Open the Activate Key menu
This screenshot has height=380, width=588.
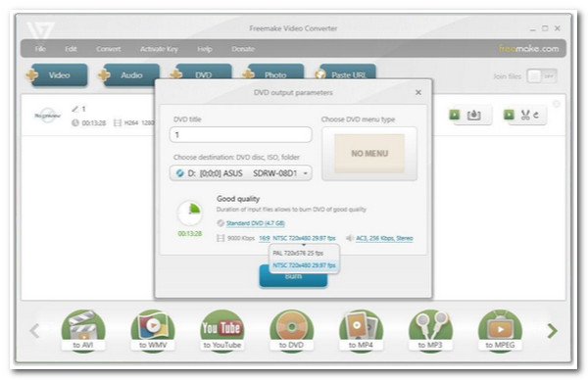point(159,49)
